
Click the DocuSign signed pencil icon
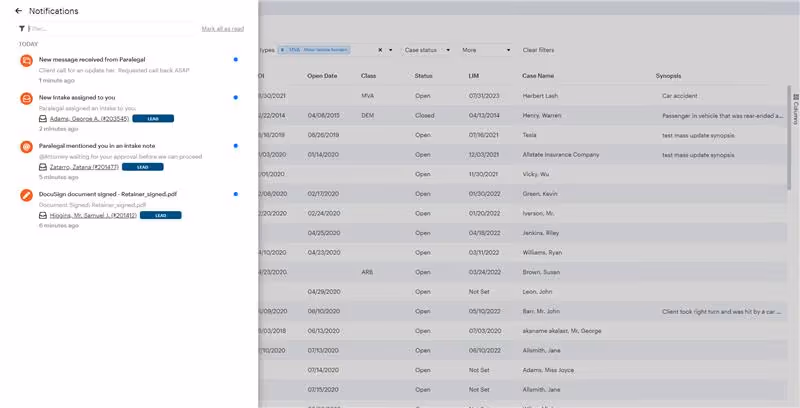click(27, 195)
